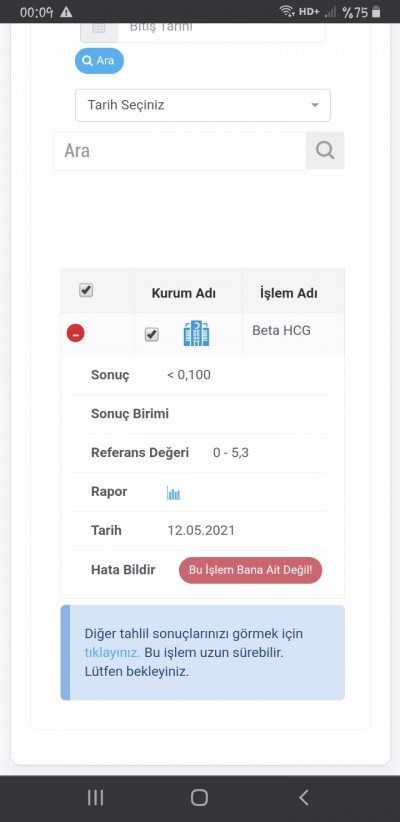Image resolution: width=400 pixels, height=822 pixels.
Task: Click into the large Ara search field
Action: click(180, 151)
